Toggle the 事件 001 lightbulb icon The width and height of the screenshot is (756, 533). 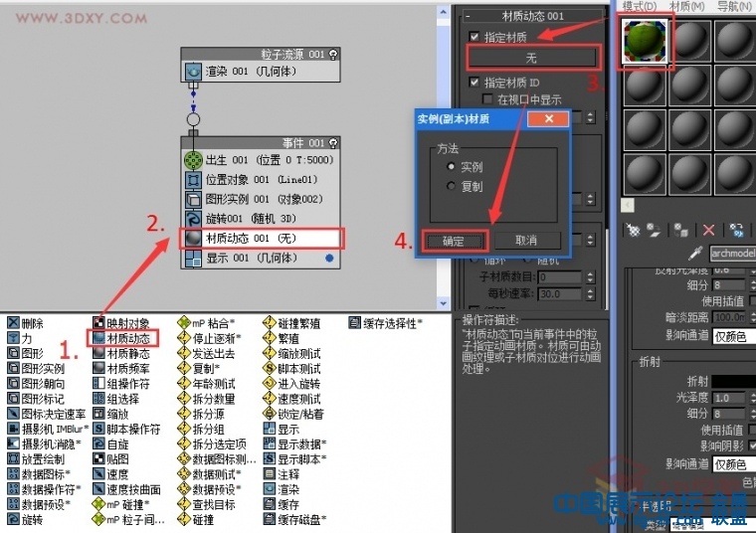[x=332, y=142]
